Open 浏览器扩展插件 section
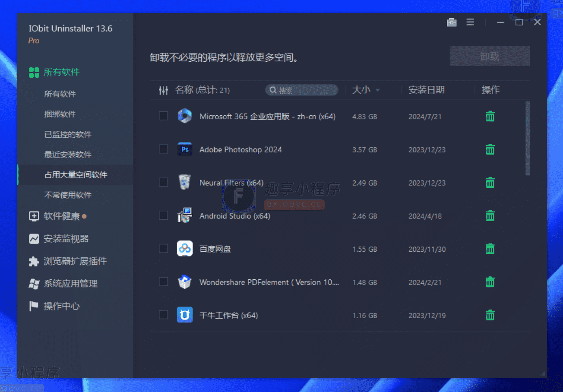 click(75, 261)
